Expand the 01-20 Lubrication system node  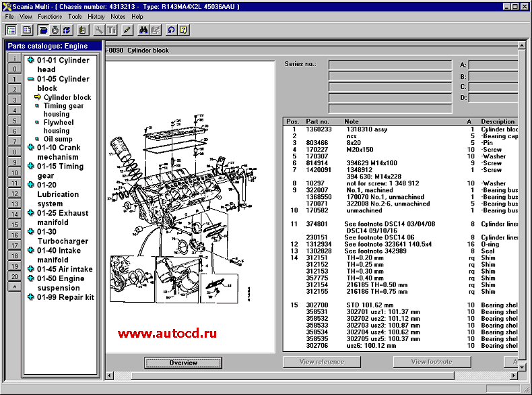(30, 185)
